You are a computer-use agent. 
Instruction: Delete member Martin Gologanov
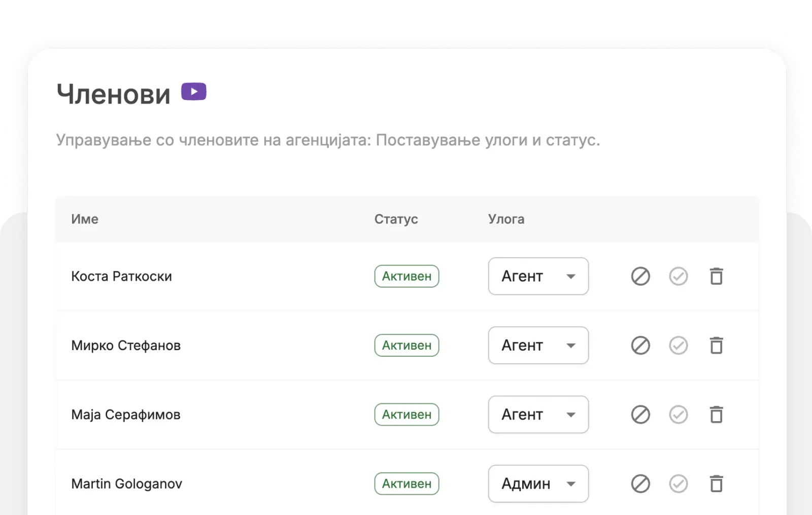tap(716, 484)
